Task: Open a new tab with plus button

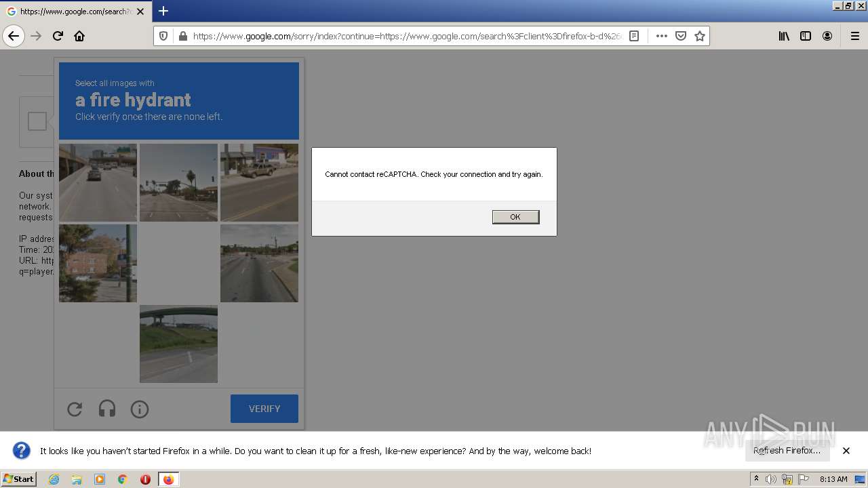Action: (163, 11)
